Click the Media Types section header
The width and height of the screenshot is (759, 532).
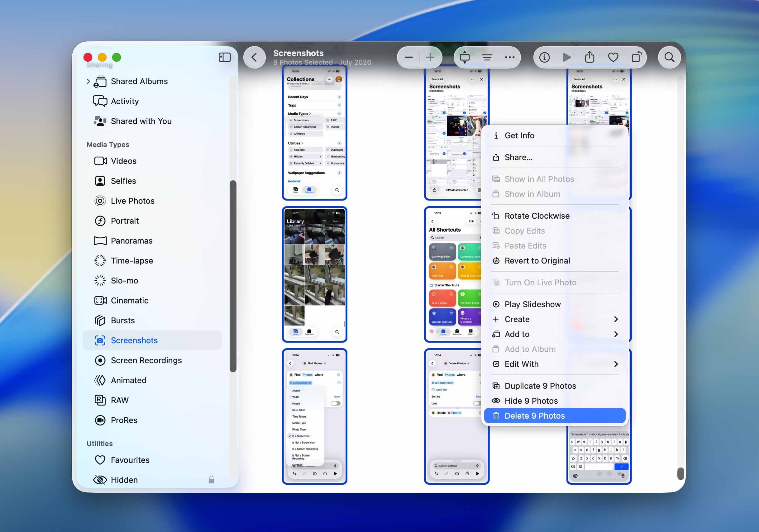[108, 145]
